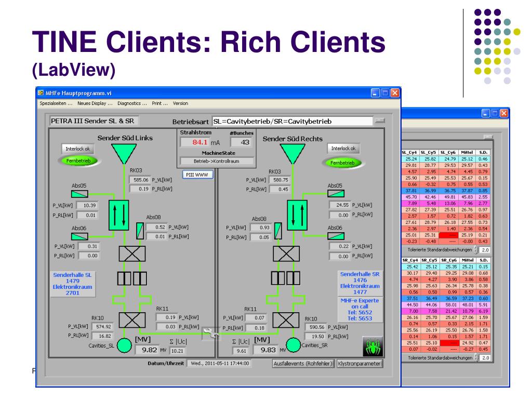Open the Version menu
Screen dimensions: 532x399
(x=180, y=103)
